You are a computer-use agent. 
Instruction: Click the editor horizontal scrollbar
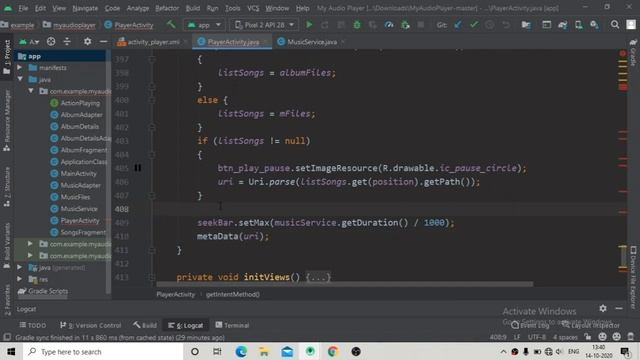coord(344,284)
